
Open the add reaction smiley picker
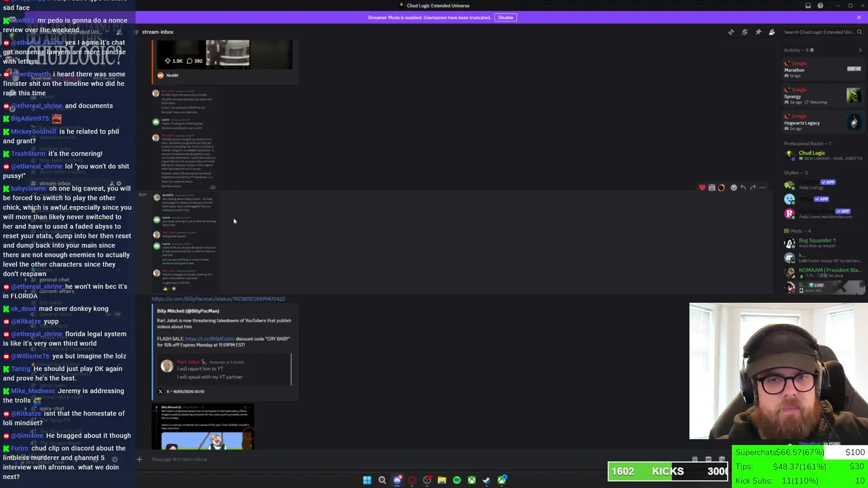(x=734, y=188)
